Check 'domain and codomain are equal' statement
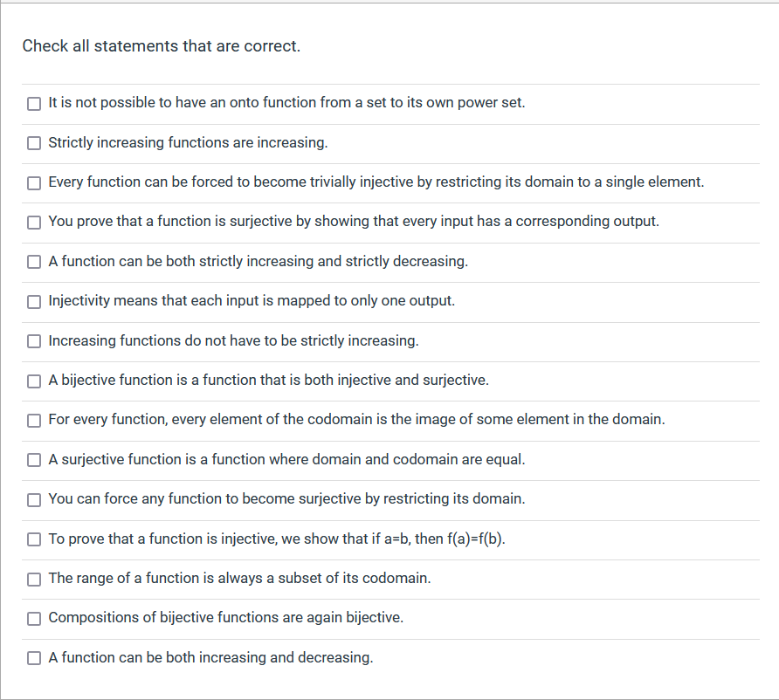The image size is (779, 700). click(x=33, y=460)
